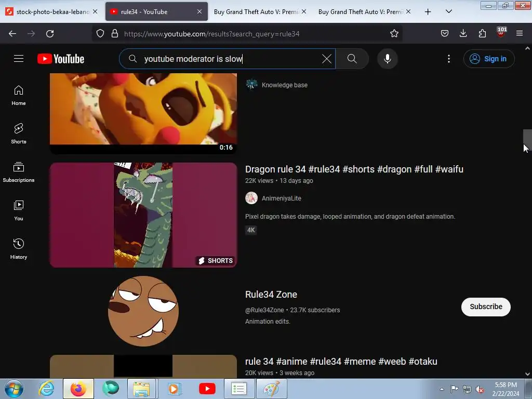Open the pixel dragon Shorts thumbnail
532x399 pixels.
pos(143,215)
